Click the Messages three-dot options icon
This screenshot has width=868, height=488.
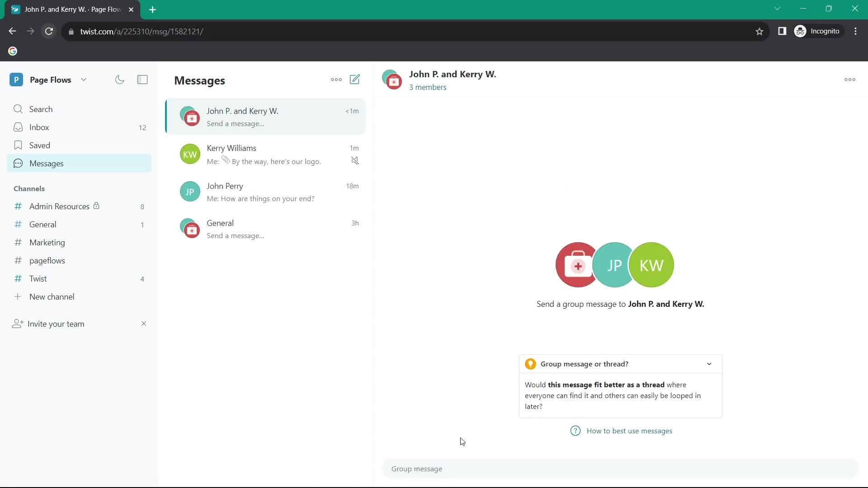(336, 79)
